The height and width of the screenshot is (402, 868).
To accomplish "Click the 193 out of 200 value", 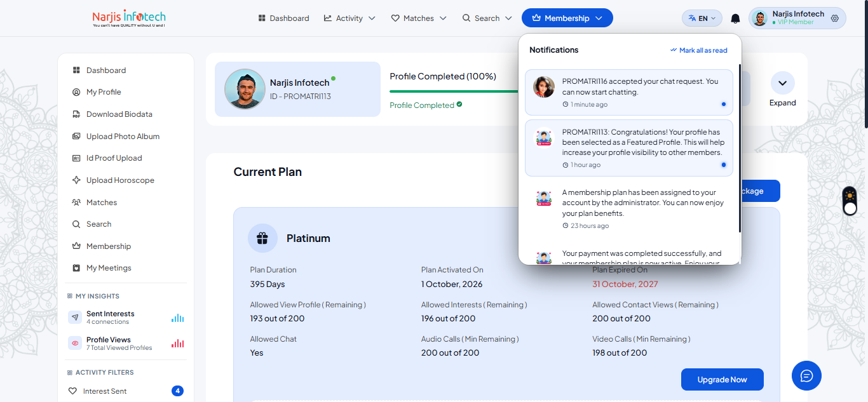I will 277,318.
